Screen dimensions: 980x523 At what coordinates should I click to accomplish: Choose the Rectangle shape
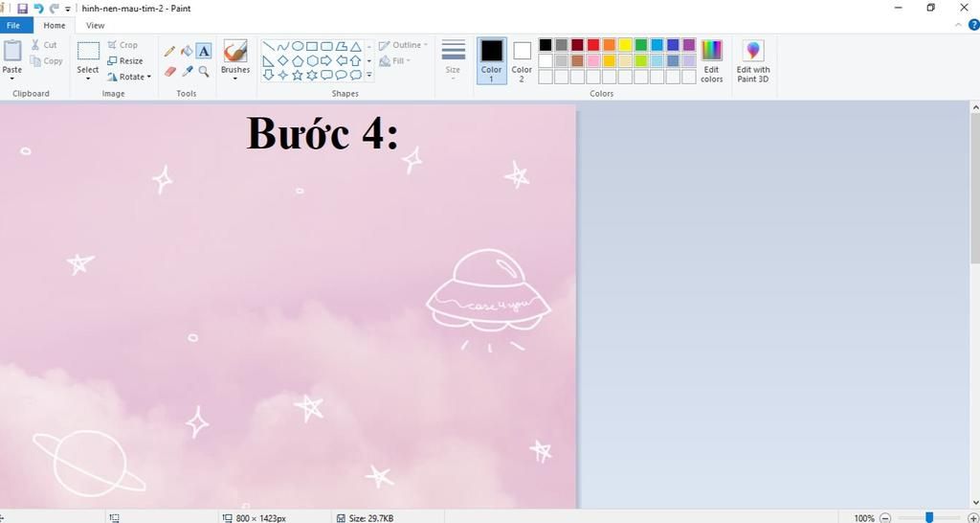(312, 46)
